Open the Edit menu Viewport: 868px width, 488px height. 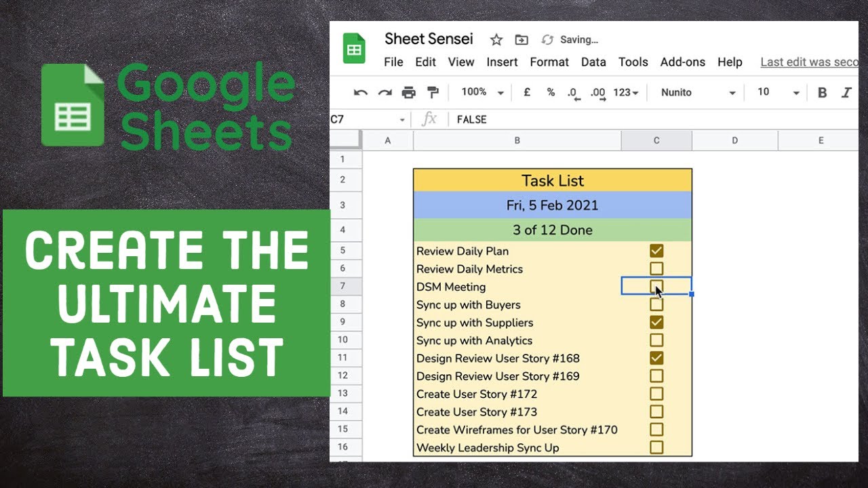pyautogui.click(x=426, y=62)
